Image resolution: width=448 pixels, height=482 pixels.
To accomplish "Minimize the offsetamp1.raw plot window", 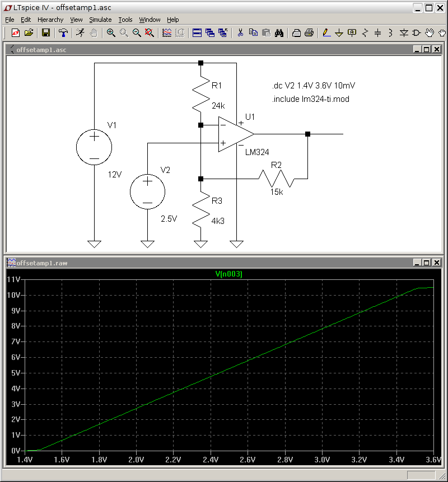I will click(417, 263).
